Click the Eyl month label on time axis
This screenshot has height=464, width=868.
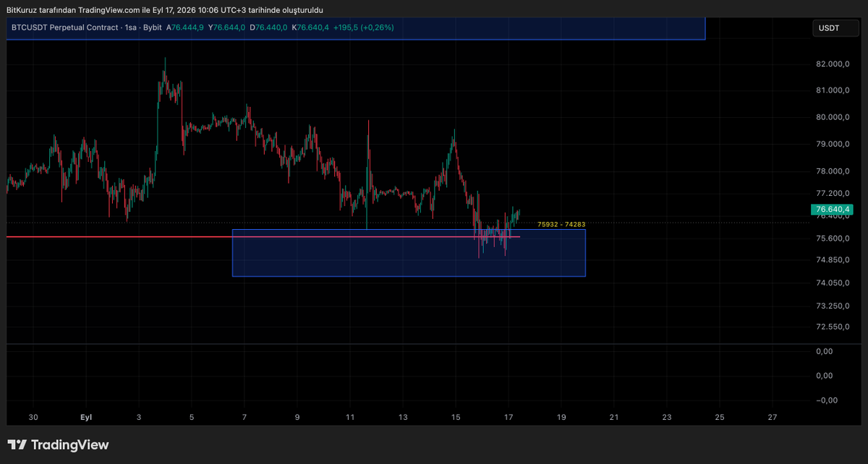(86, 417)
